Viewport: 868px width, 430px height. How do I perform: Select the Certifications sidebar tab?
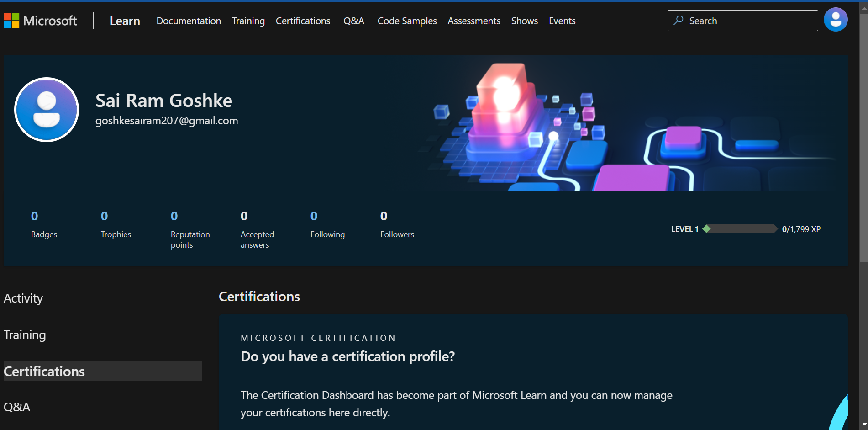(x=103, y=371)
